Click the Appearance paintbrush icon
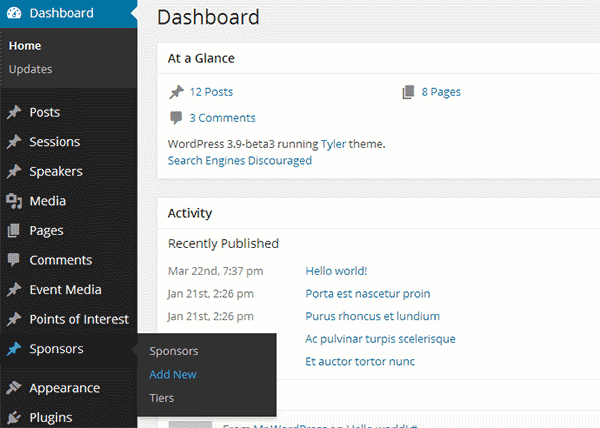Image resolution: width=600 pixels, height=428 pixels. tap(14, 388)
